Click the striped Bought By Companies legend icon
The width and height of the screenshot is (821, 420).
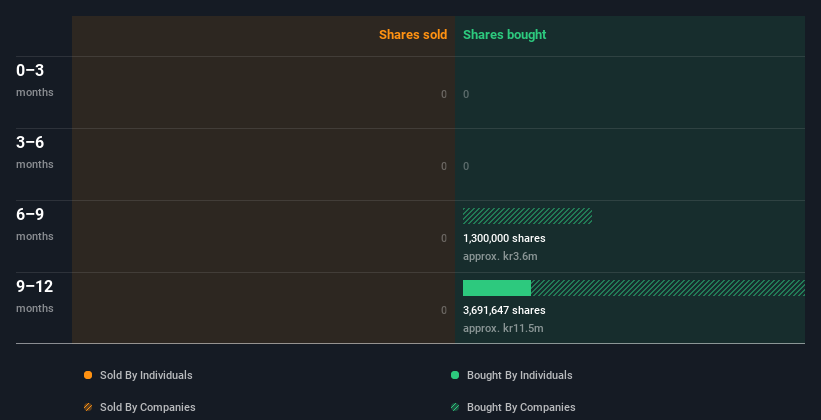coord(455,407)
